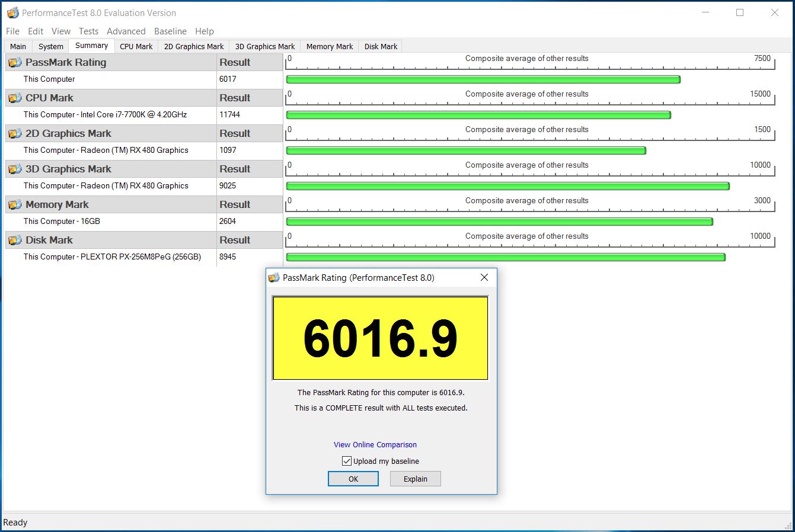795x532 pixels.
Task: Click the 3D Graphics Mark section icon
Action: pos(15,169)
